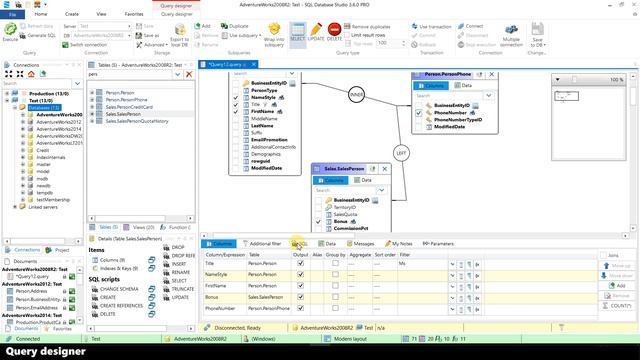Check LastName column in Person table

(x=236, y=126)
